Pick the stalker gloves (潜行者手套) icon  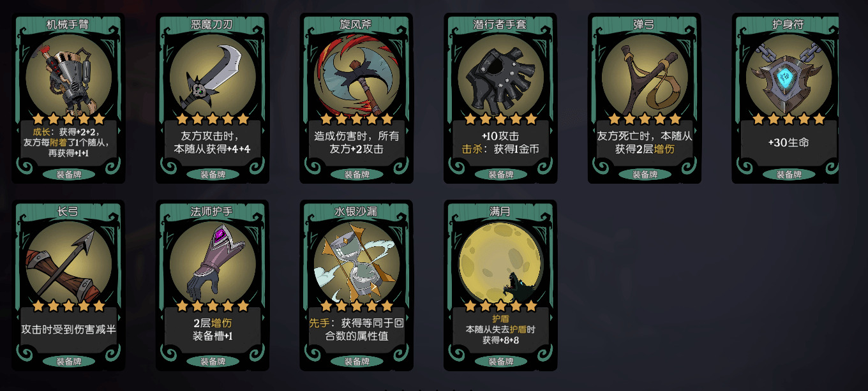[500, 76]
